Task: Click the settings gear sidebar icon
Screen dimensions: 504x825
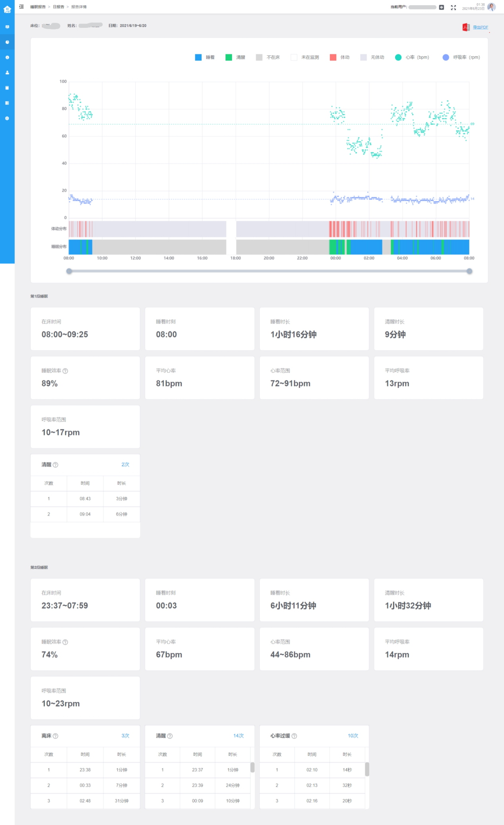Action: 7,118
